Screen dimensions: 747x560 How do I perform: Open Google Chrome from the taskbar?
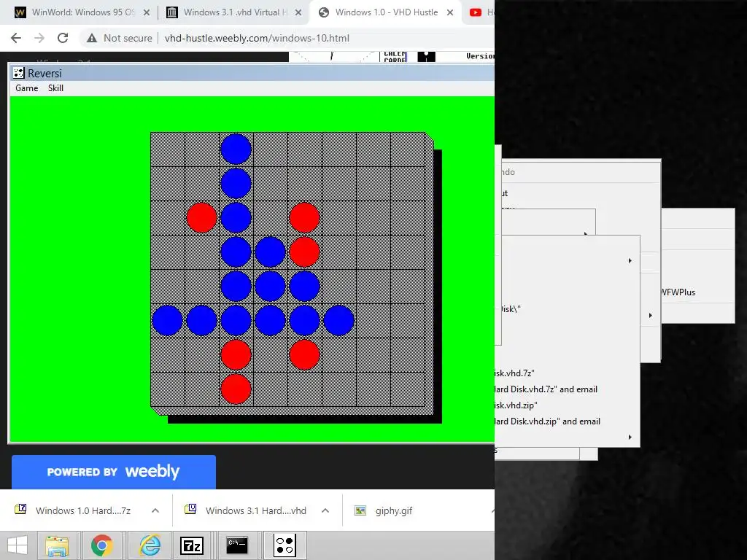pyautogui.click(x=102, y=545)
